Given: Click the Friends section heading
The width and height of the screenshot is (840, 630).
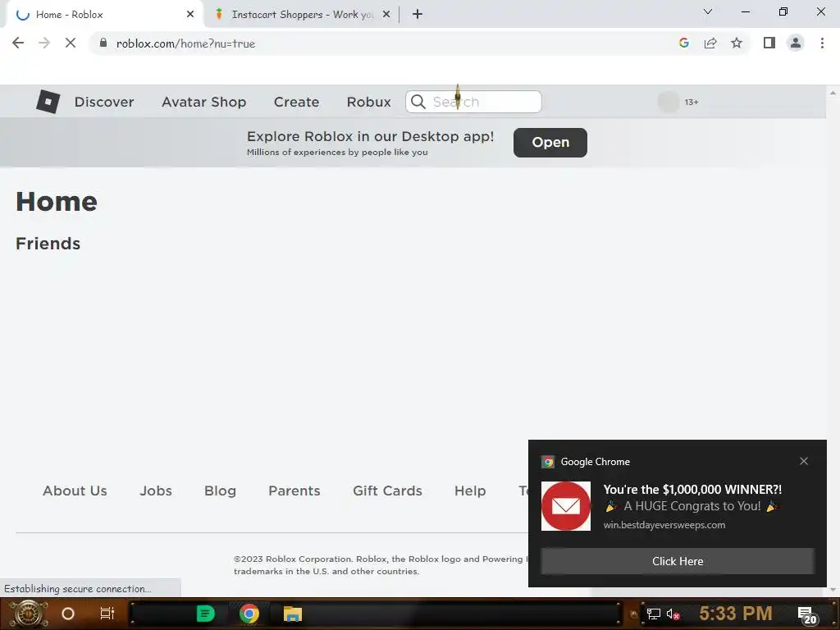Looking at the screenshot, I should coord(48,244).
